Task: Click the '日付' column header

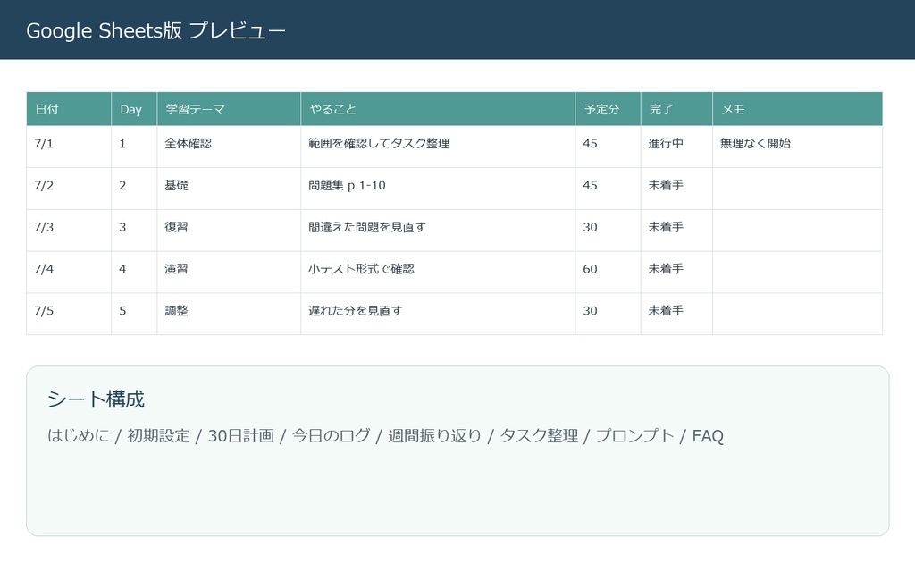Action: 69,109
